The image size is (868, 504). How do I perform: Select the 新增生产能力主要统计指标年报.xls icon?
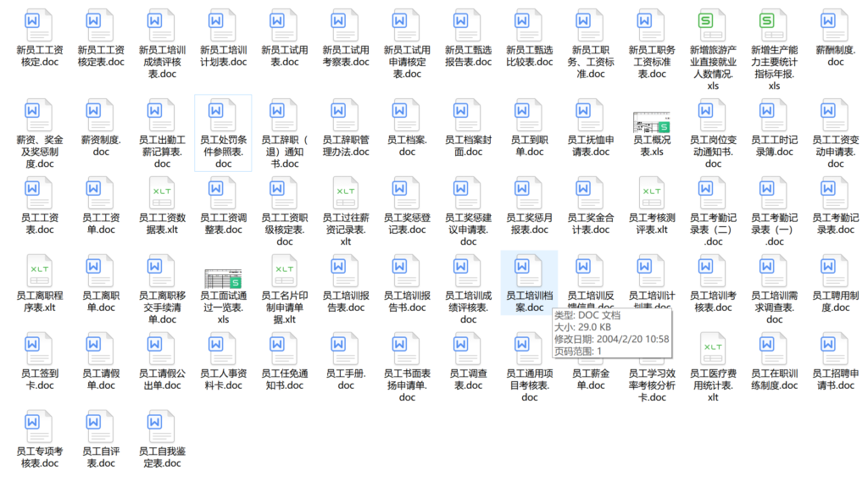click(774, 26)
